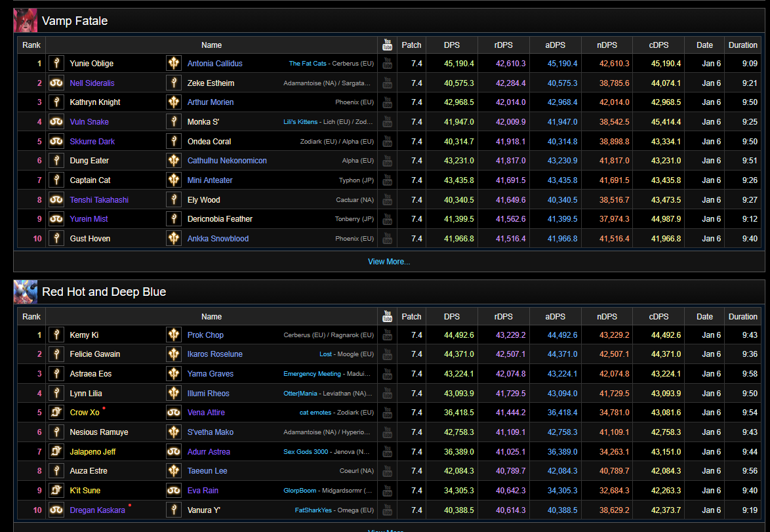Image resolution: width=770 pixels, height=532 pixels.
Task: Click Patch column header in Red Hot table
Action: pos(411,316)
